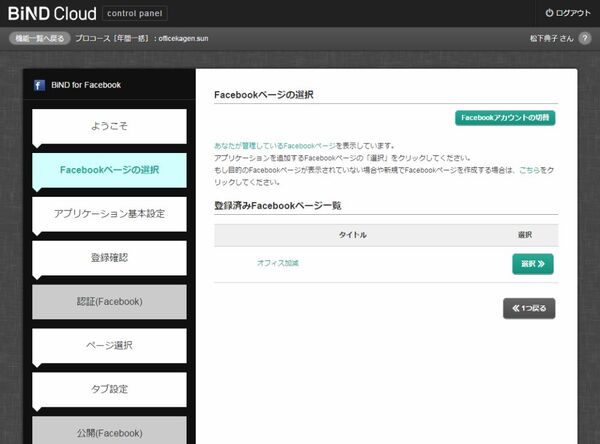Click the Facebook logo icon in sidebar
The width and height of the screenshot is (600, 444).
(39, 85)
